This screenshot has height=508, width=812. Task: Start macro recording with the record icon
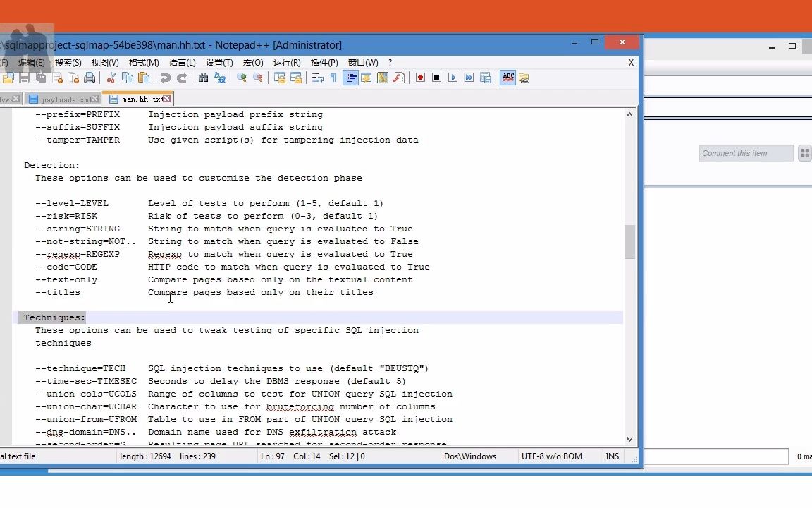point(421,78)
